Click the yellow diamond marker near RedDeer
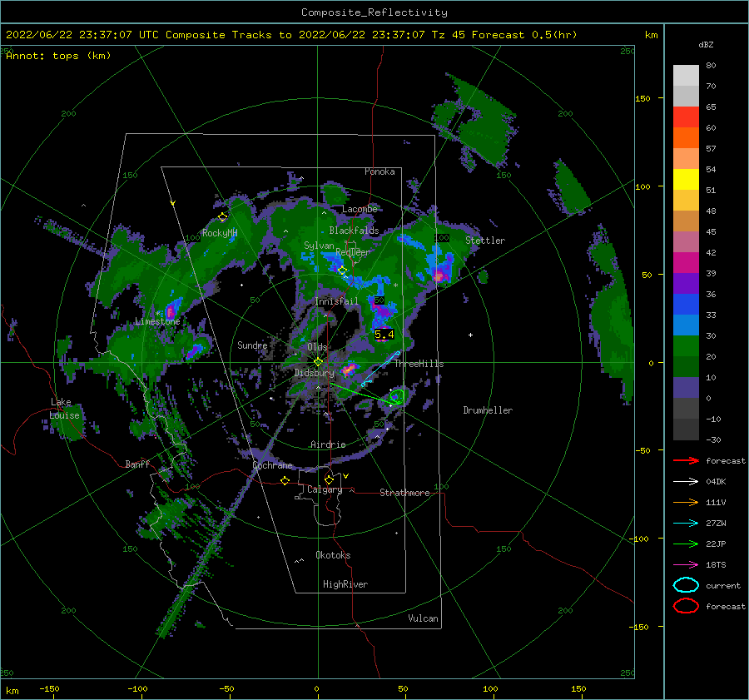This screenshot has height=700, width=749. (342, 271)
